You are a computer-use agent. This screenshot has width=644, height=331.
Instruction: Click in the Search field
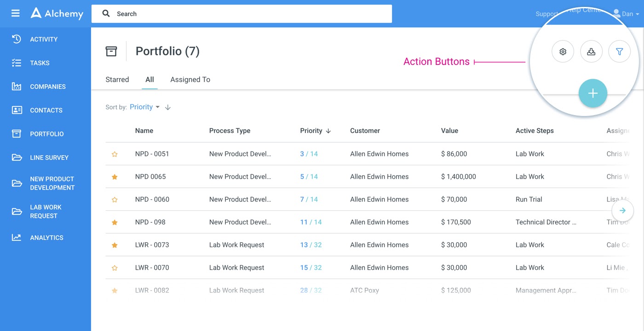(241, 14)
